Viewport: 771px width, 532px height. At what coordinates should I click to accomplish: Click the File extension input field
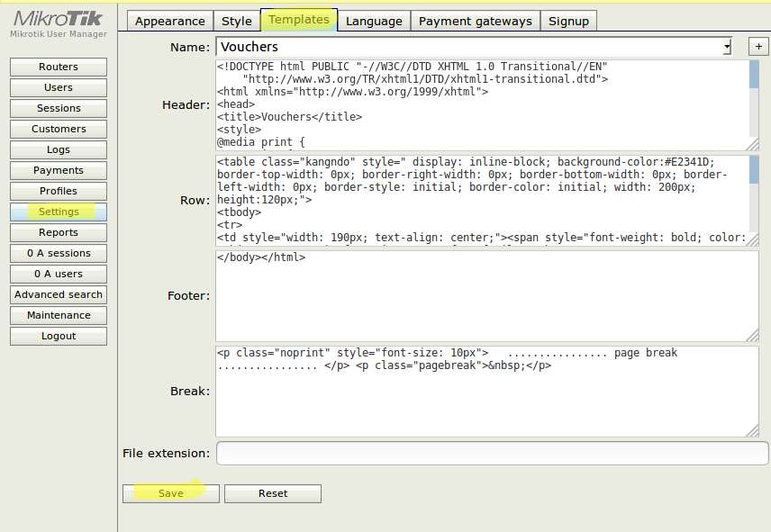click(x=491, y=454)
